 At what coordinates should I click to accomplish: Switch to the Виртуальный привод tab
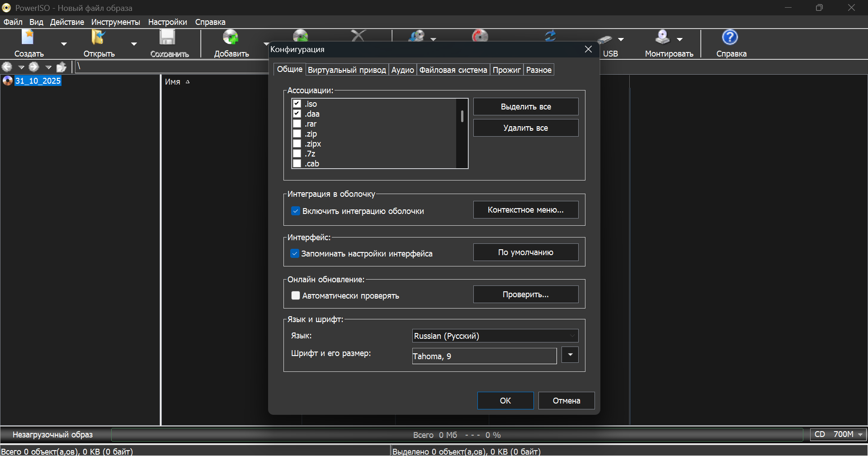click(347, 70)
